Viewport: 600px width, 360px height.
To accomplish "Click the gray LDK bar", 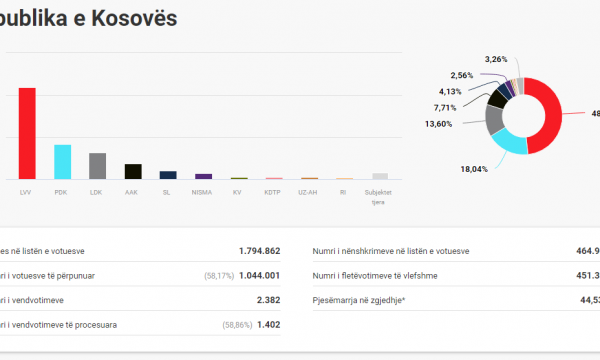I will [98, 166].
